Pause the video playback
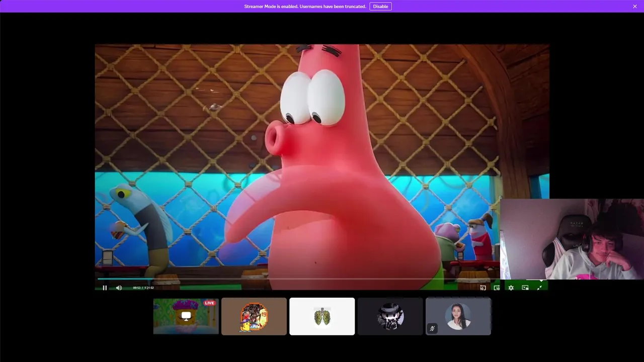 coord(105,288)
